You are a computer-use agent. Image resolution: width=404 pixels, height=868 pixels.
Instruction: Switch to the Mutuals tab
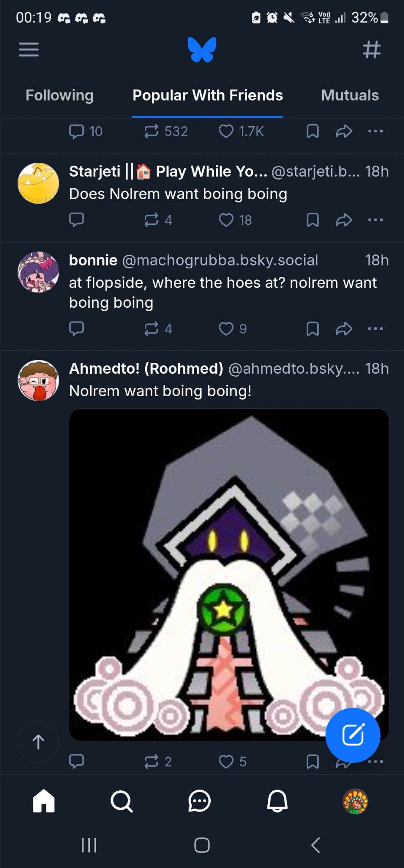click(350, 95)
